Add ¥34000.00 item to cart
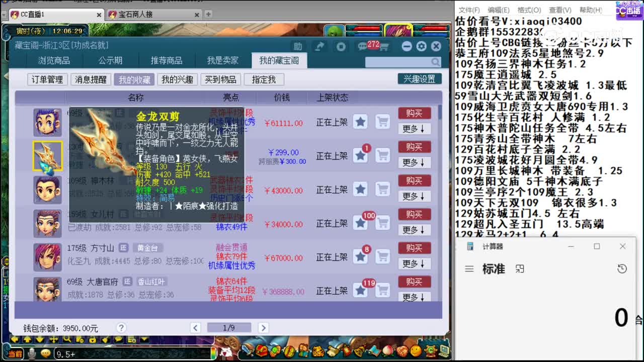Viewport: 644px width, 362px height. [x=383, y=223]
